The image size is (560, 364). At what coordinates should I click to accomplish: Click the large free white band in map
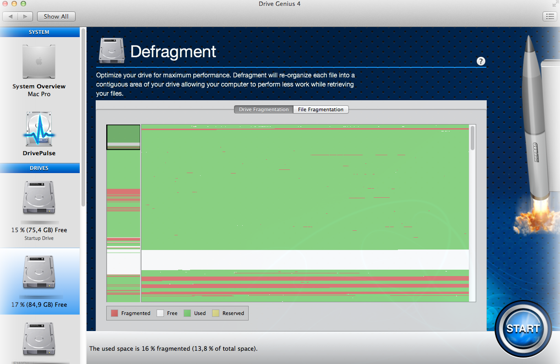coord(305,260)
